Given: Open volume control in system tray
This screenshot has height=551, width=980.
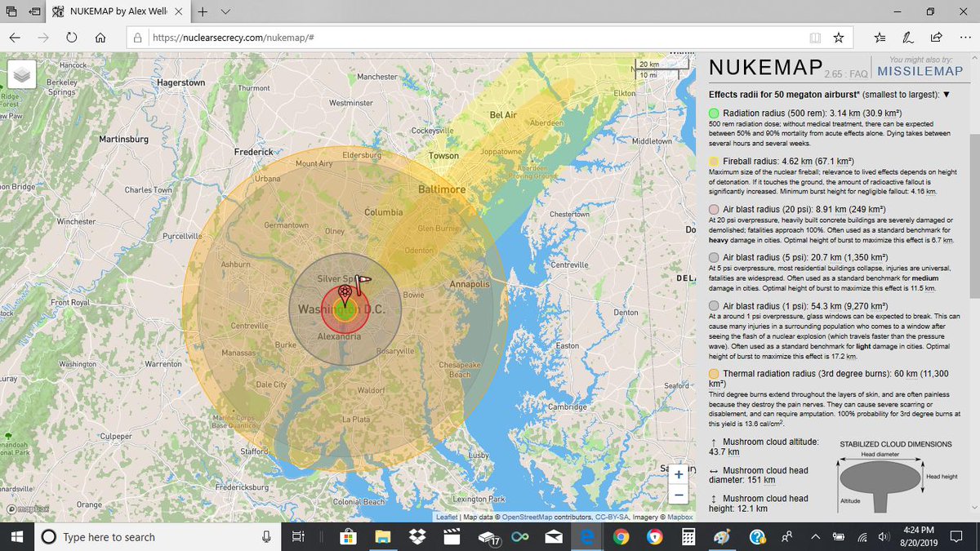Looking at the screenshot, I should pyautogui.click(x=884, y=537).
